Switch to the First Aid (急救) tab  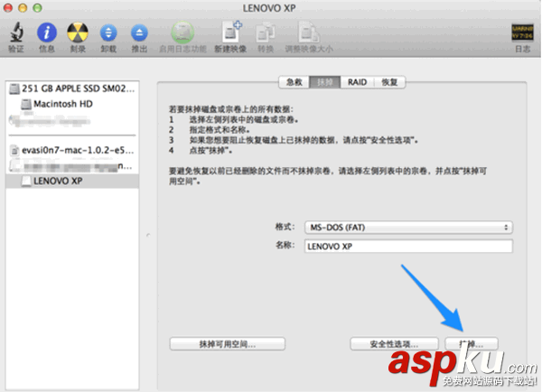point(294,82)
